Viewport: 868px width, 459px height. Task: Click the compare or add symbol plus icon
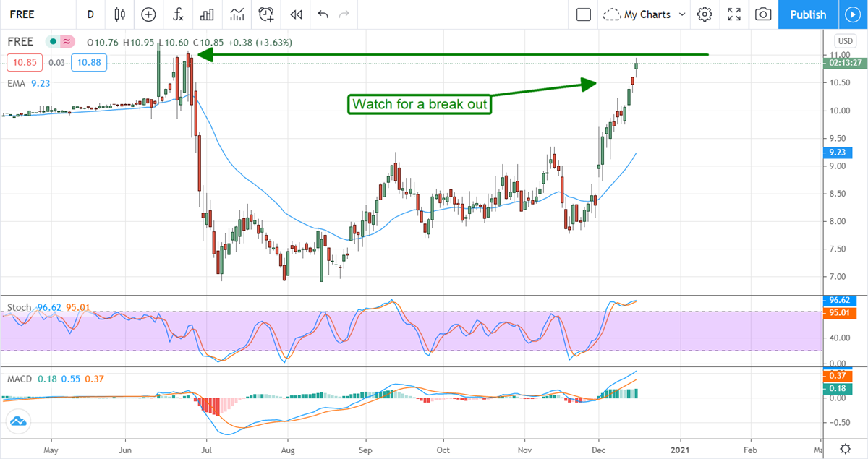click(x=148, y=14)
